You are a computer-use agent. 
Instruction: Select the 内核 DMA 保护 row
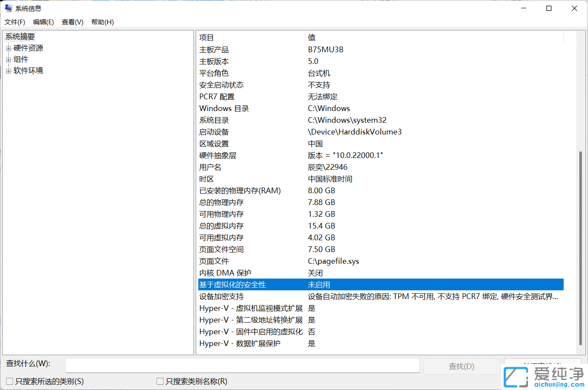(x=381, y=273)
